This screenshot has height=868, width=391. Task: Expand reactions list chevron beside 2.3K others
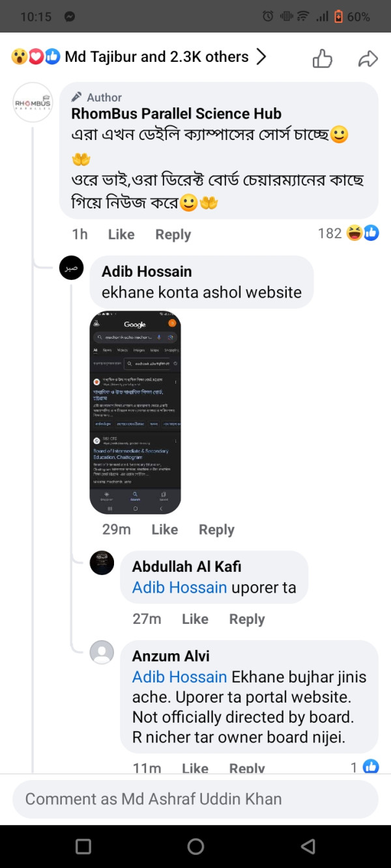pyautogui.click(x=261, y=57)
